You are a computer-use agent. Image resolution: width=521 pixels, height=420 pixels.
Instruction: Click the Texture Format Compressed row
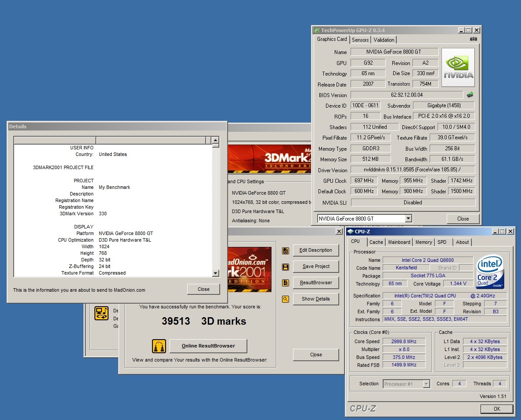point(112,273)
